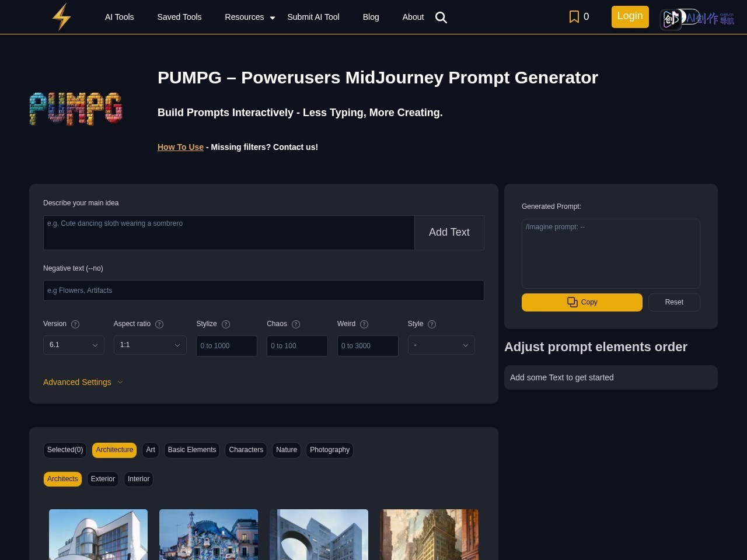Select the Architecture category tab
The image size is (747, 560).
[114, 450]
